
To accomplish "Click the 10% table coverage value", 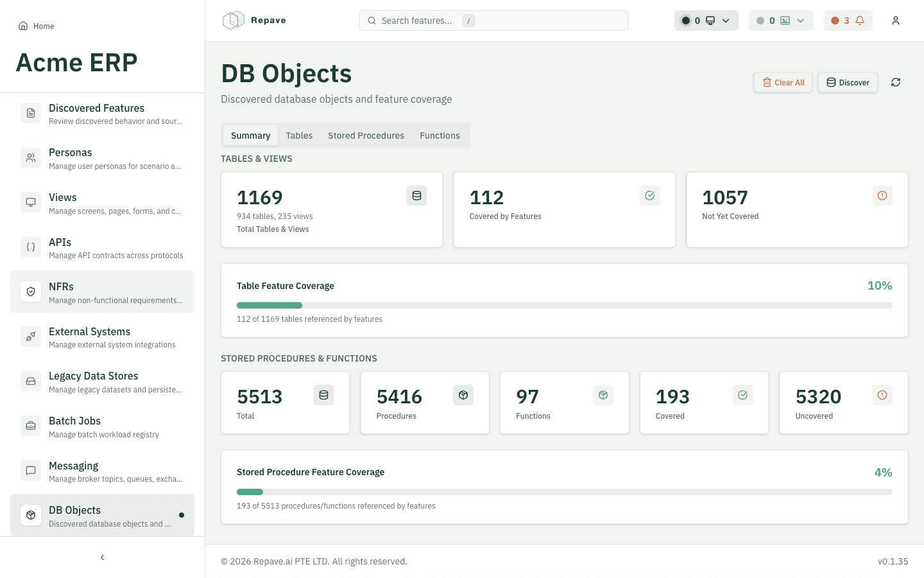I will (880, 286).
